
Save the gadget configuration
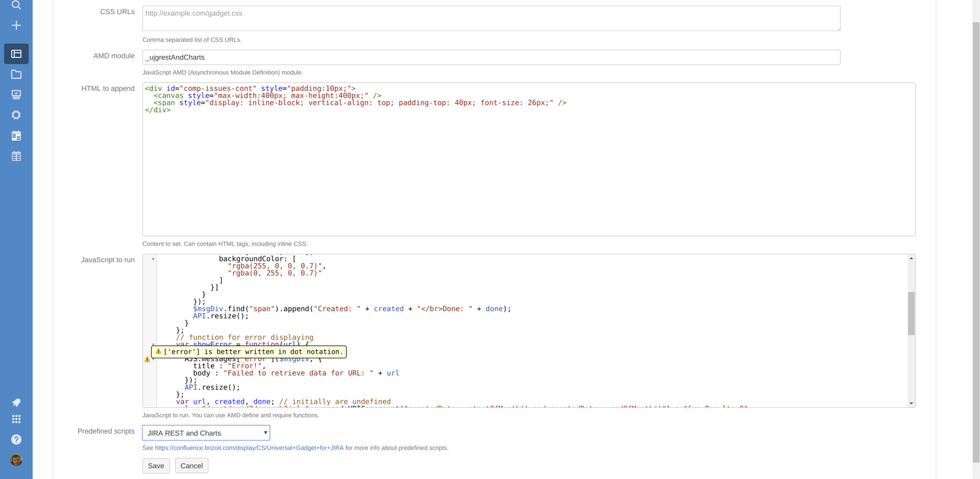pos(156,466)
